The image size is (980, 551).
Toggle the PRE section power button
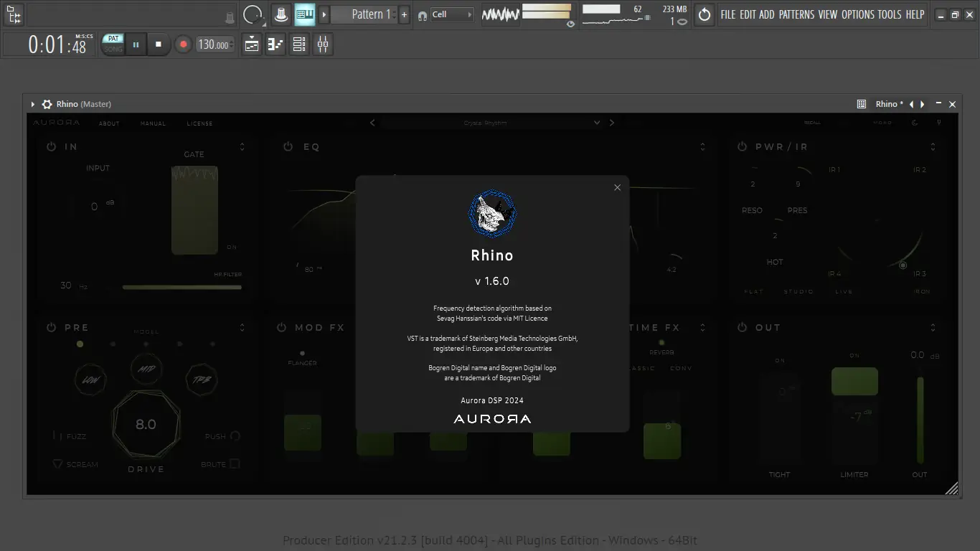tap(51, 327)
